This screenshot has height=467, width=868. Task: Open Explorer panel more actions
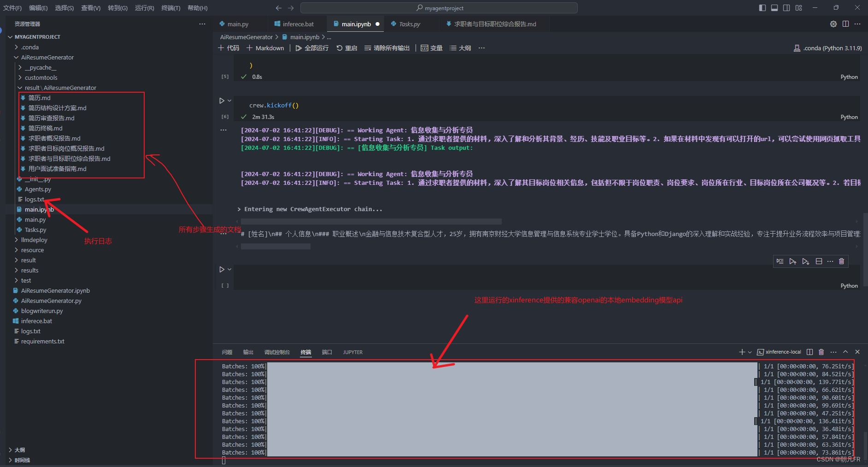coord(202,24)
